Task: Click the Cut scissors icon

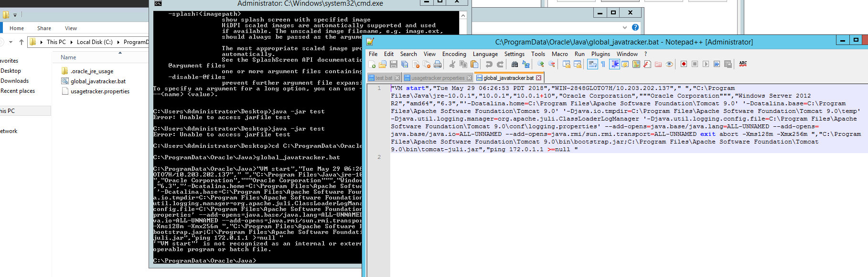Action: (x=452, y=64)
